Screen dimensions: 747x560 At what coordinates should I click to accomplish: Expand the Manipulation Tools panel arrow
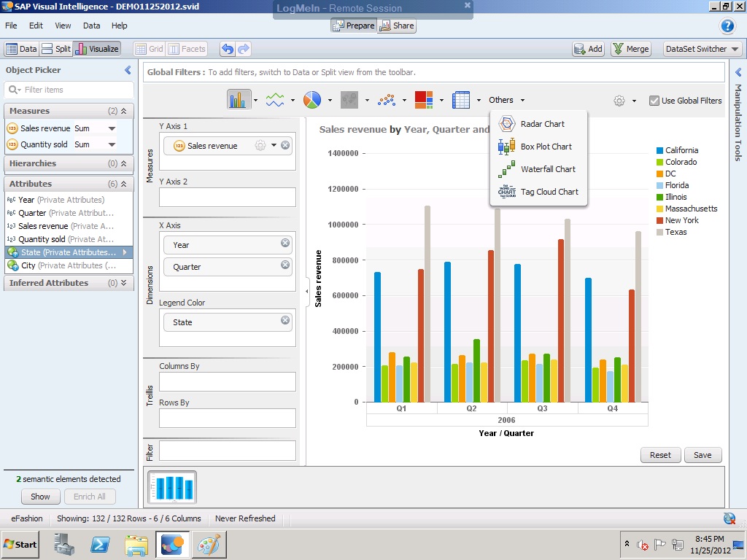tap(738, 72)
